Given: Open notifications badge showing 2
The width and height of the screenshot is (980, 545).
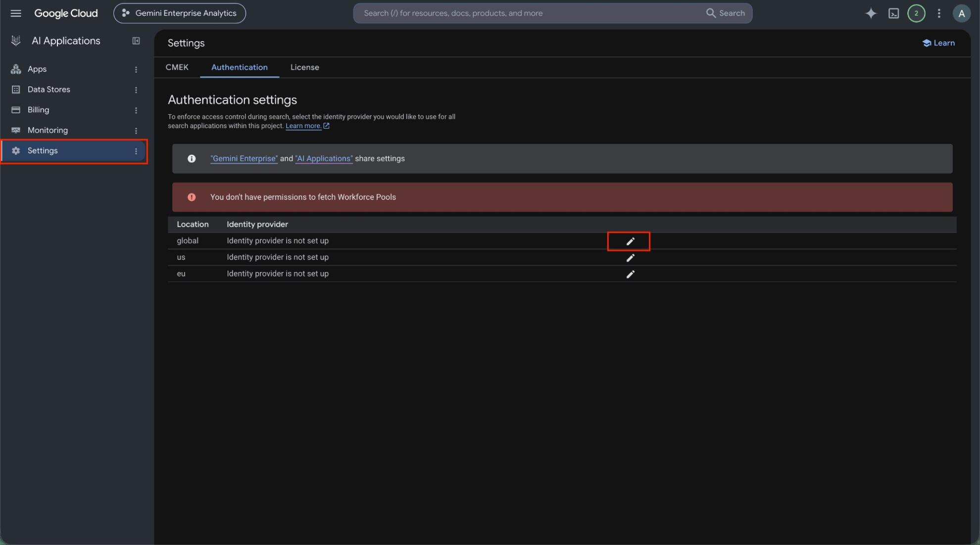Looking at the screenshot, I should coord(916,13).
